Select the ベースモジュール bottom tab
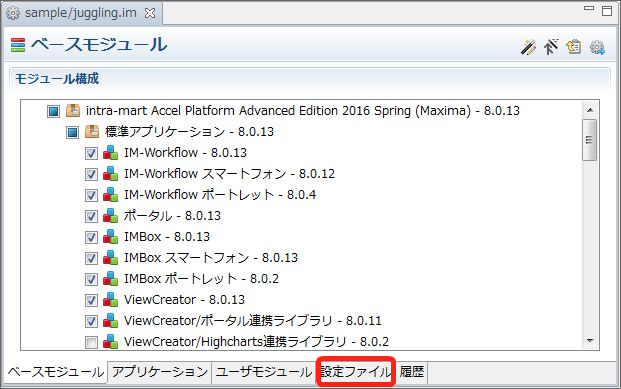The width and height of the screenshot is (621, 389). pos(55,372)
